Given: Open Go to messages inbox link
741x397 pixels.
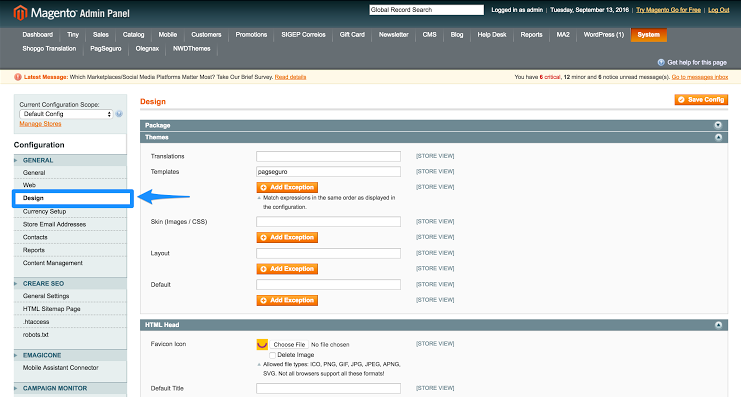Looking at the screenshot, I should [x=700, y=77].
